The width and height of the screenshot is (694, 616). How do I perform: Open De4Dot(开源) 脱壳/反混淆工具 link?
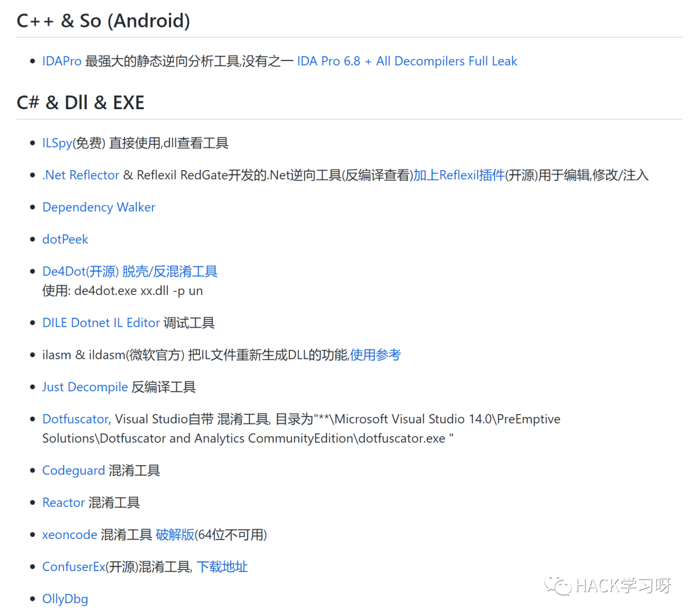130,271
